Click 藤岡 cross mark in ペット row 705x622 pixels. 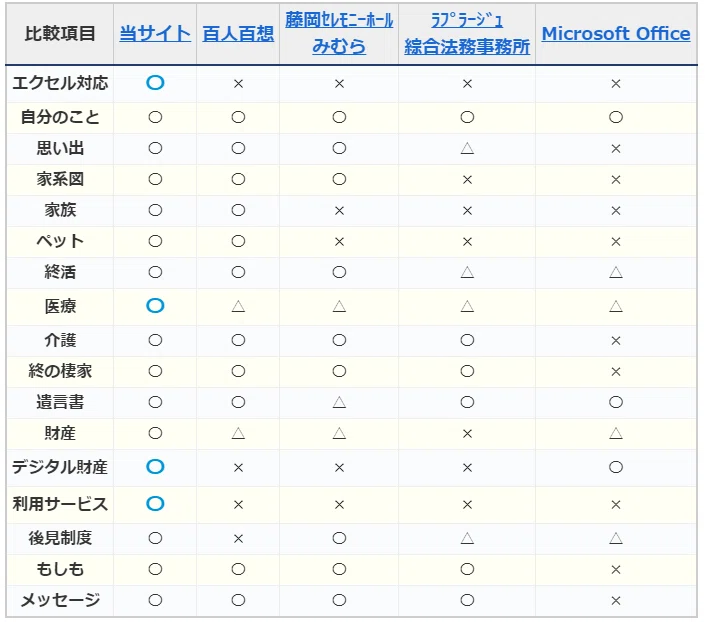coord(339,242)
